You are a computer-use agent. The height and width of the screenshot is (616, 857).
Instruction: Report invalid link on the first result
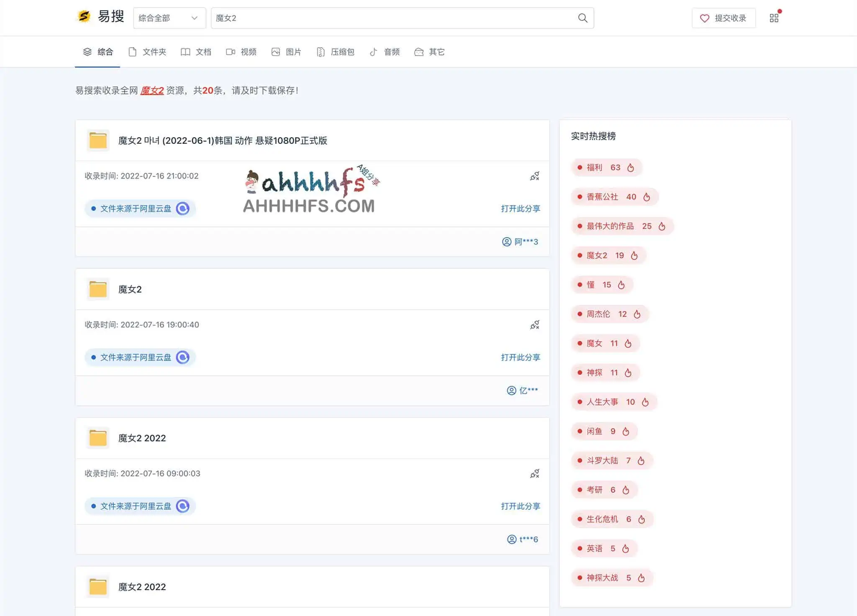(534, 176)
